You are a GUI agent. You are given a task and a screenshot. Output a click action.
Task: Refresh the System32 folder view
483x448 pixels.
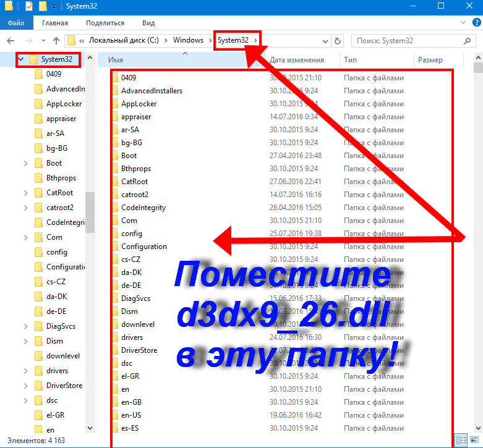[x=338, y=41]
